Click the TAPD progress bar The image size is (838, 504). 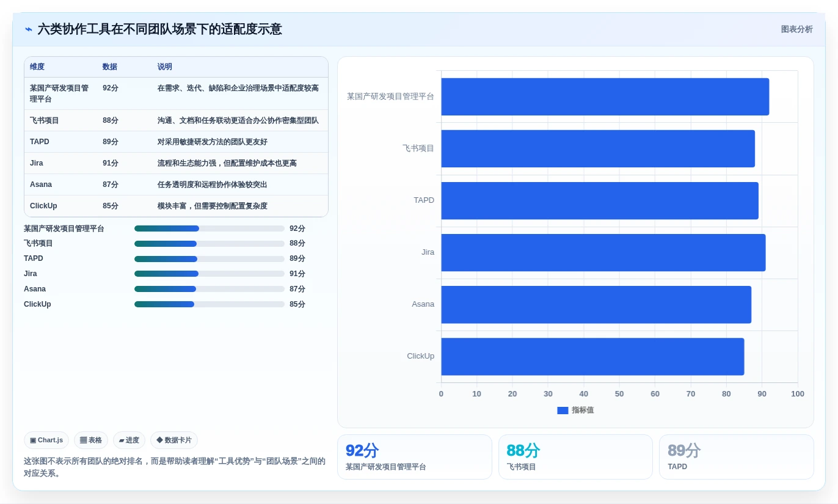pos(209,259)
